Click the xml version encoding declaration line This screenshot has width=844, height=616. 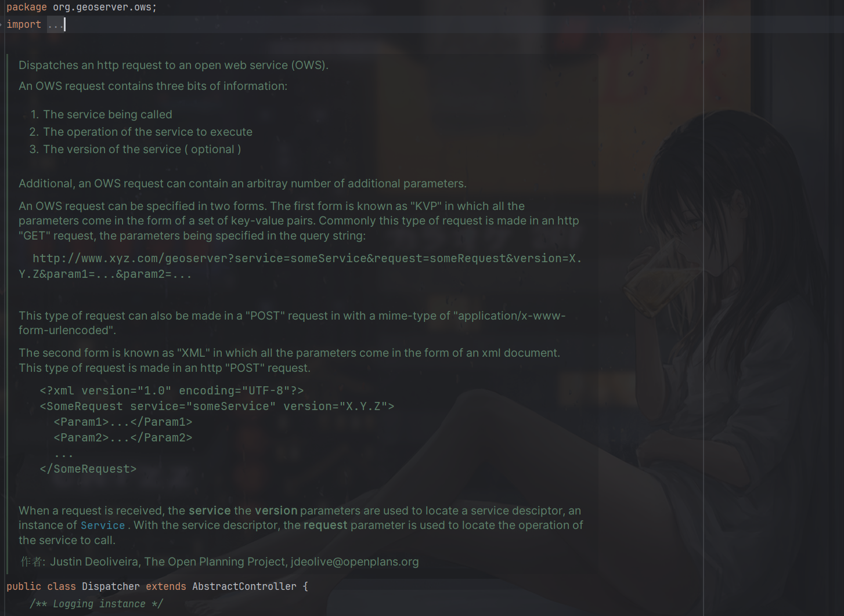[x=171, y=390]
